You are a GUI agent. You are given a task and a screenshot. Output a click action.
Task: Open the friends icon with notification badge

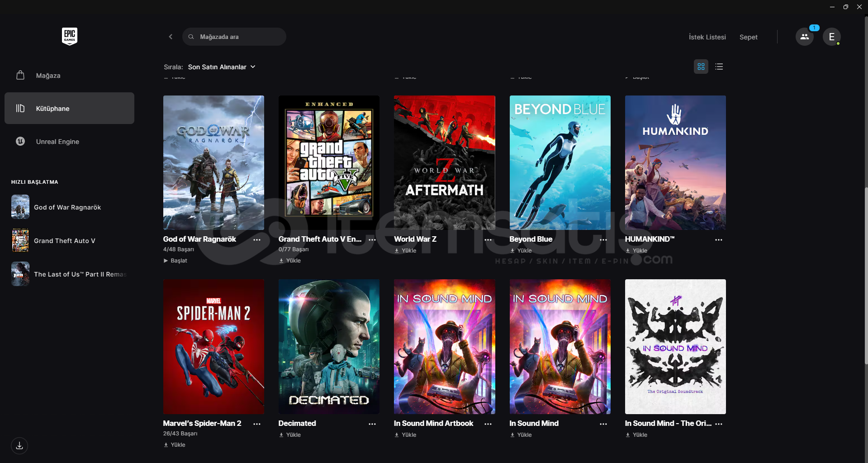click(805, 37)
